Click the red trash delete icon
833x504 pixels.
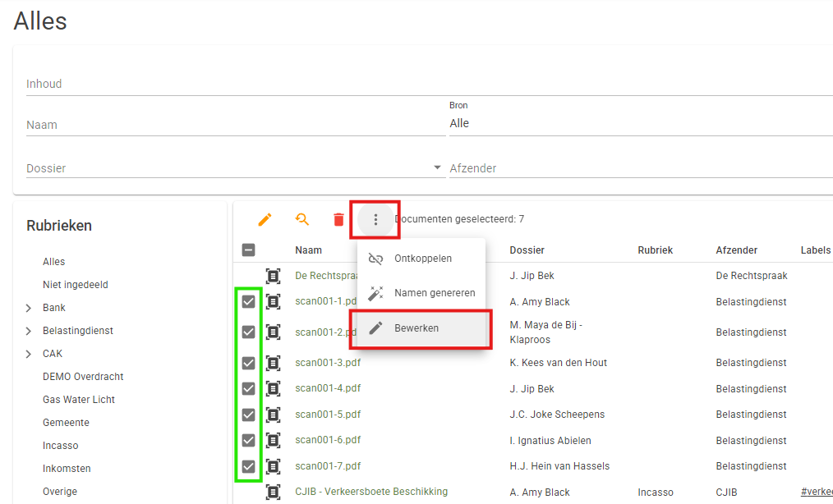338,219
